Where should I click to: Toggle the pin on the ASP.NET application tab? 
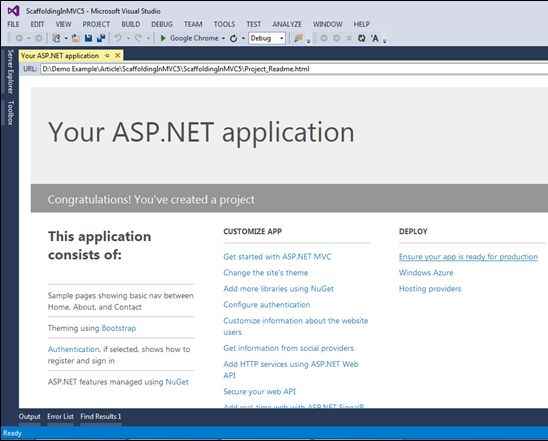[107, 56]
